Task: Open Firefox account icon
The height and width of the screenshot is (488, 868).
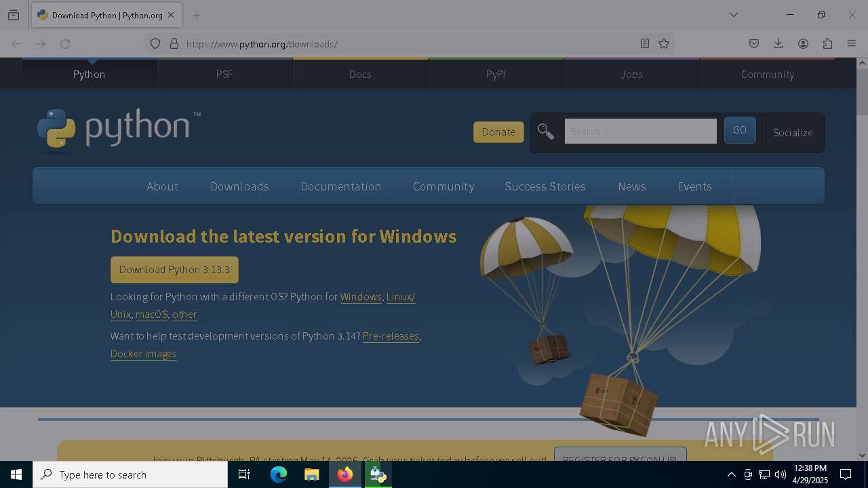Action: pyautogui.click(x=803, y=43)
